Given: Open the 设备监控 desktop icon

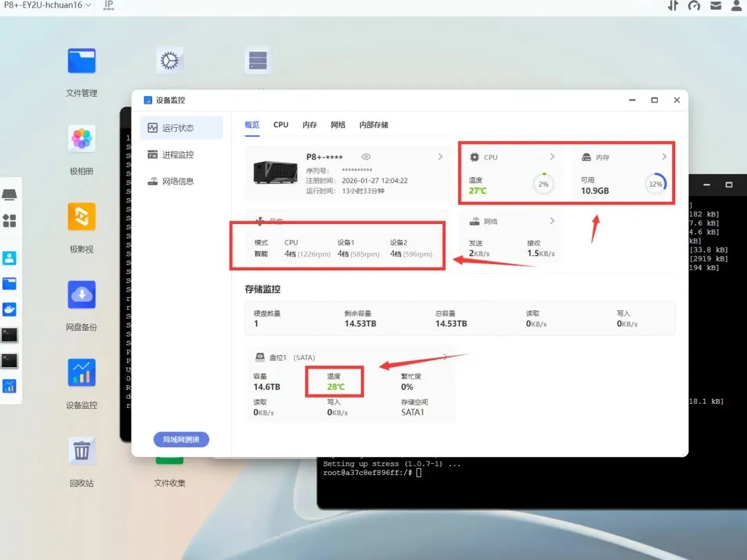Looking at the screenshot, I should click(x=82, y=373).
